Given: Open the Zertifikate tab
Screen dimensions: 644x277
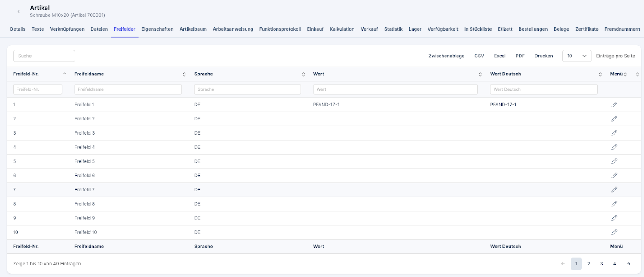Looking at the screenshot, I should point(587,29).
